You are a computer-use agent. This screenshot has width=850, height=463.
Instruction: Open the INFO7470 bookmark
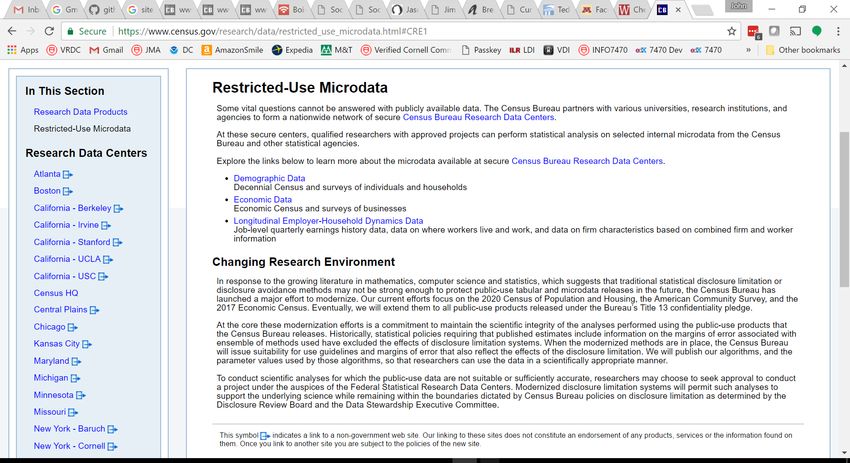click(x=603, y=50)
